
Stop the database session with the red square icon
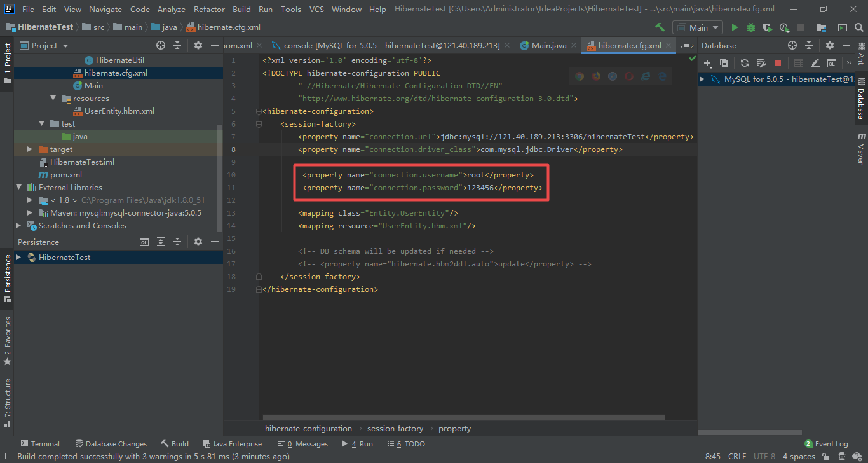pos(778,64)
